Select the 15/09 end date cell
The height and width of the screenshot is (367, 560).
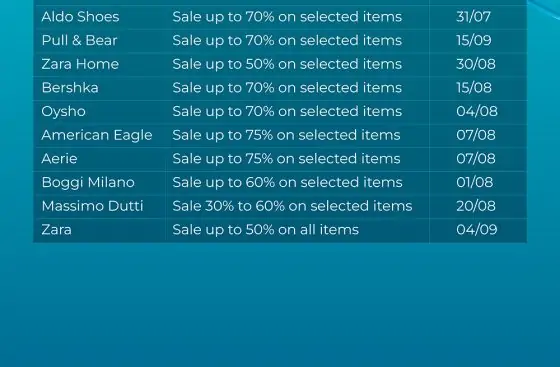474,40
